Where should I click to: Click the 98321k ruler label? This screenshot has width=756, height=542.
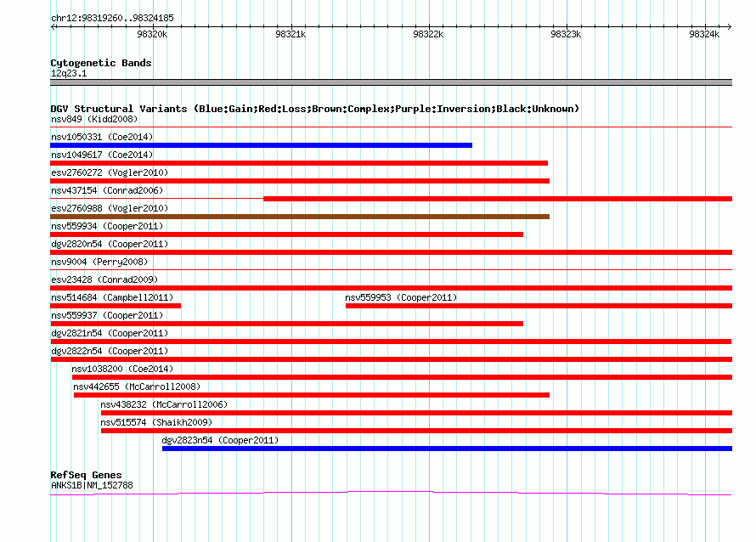coord(291,34)
